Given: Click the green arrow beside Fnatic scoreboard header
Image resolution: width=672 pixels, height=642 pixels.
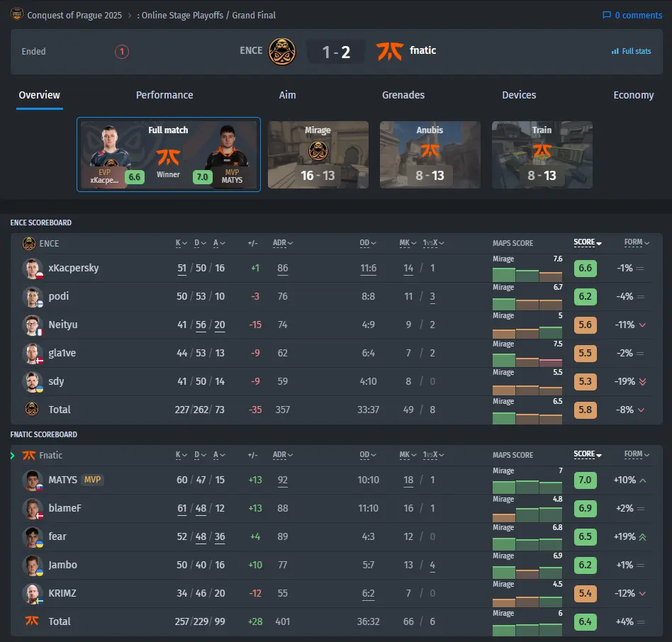Looking at the screenshot, I should pos(13,455).
